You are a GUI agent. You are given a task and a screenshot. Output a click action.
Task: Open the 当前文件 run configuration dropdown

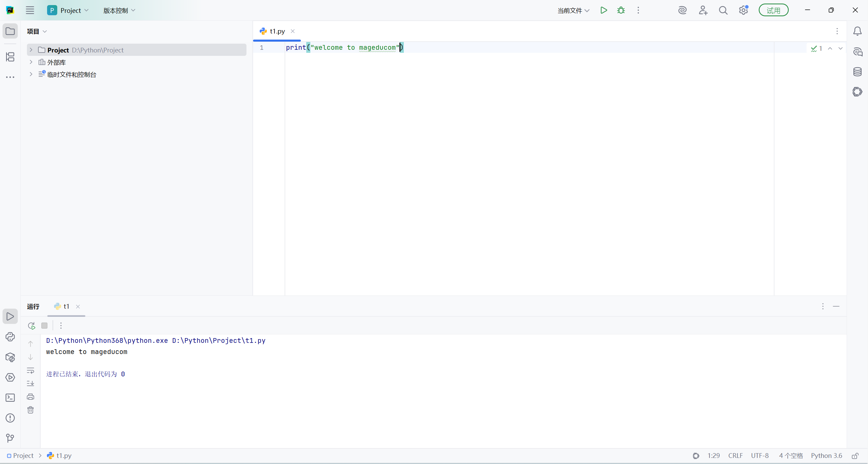[x=573, y=10]
